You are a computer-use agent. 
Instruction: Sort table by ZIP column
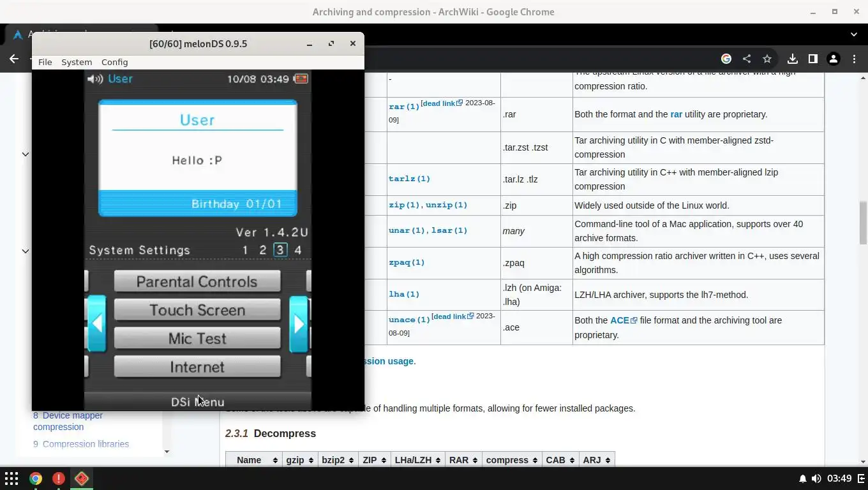pyautogui.click(x=374, y=460)
